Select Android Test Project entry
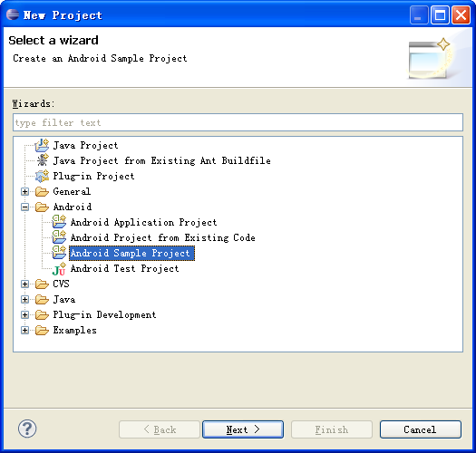476x453 pixels. pos(125,268)
